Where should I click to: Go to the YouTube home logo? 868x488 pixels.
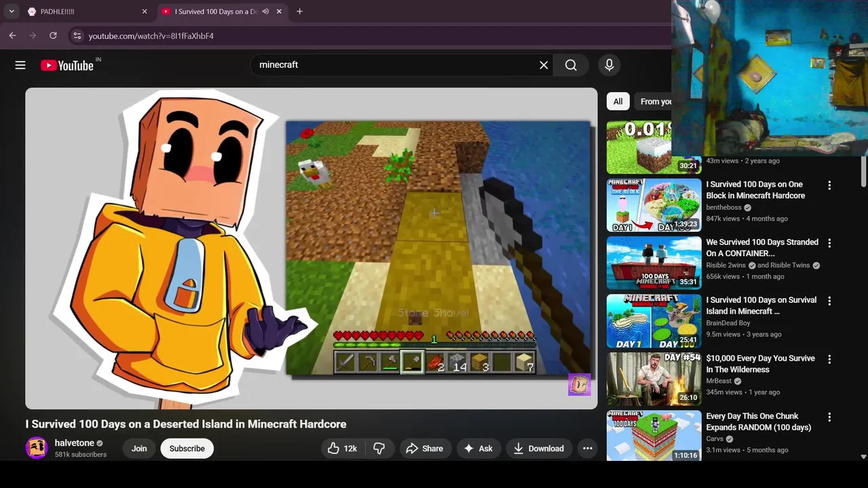coord(67,65)
